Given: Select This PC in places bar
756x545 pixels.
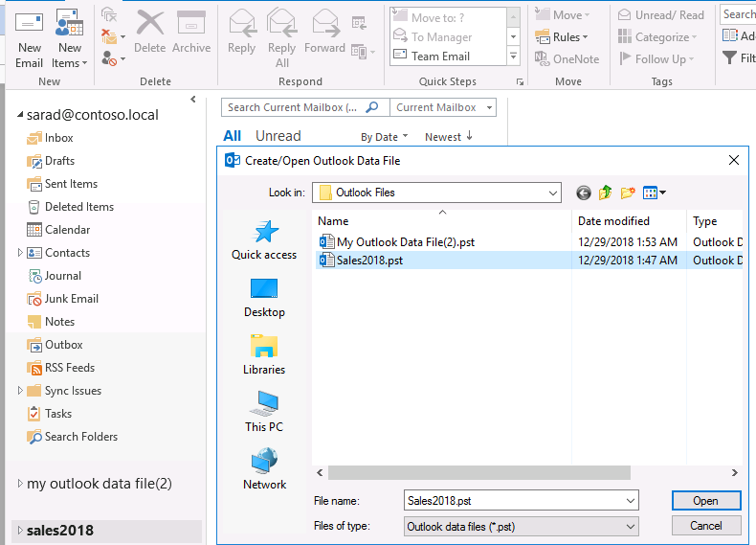Looking at the screenshot, I should click(264, 412).
